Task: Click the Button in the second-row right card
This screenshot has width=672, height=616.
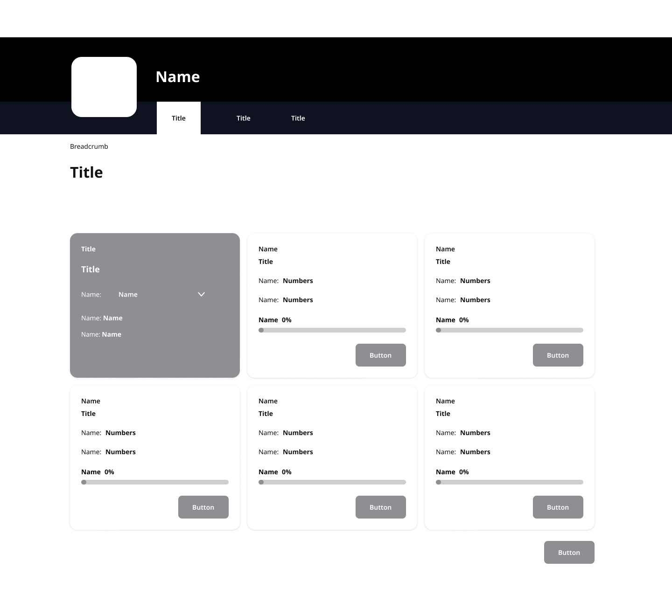Action: point(558,507)
